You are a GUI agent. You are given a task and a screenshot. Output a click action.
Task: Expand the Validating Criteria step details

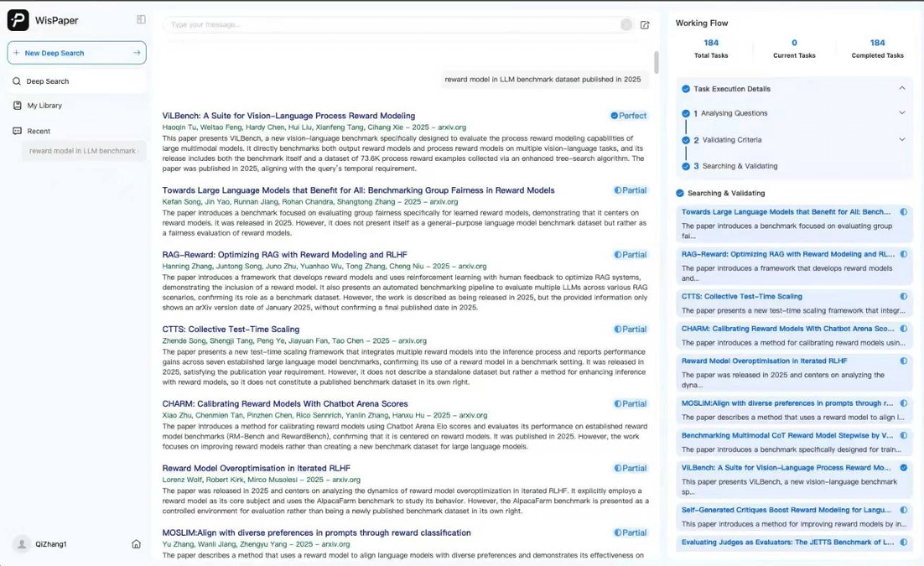903,139
